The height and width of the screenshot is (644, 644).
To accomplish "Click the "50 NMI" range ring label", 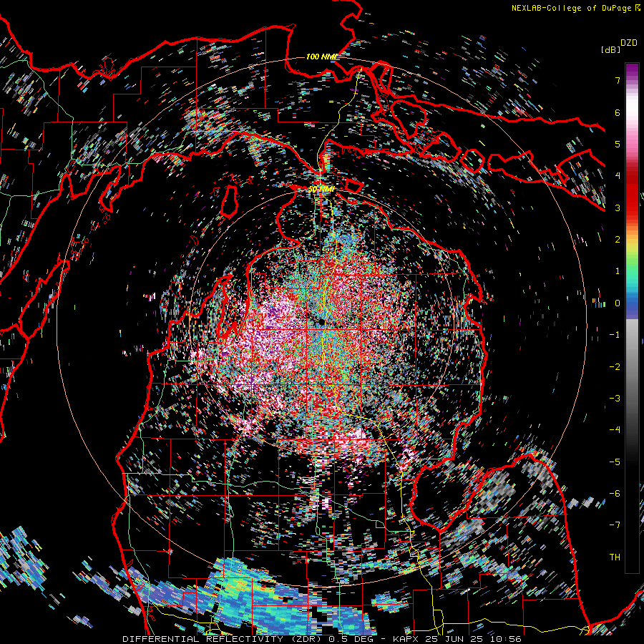I will (321, 190).
